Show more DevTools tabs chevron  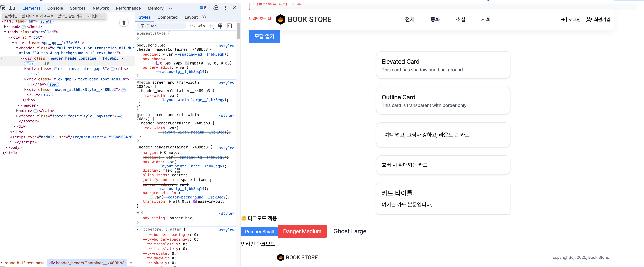pyautogui.click(x=171, y=8)
